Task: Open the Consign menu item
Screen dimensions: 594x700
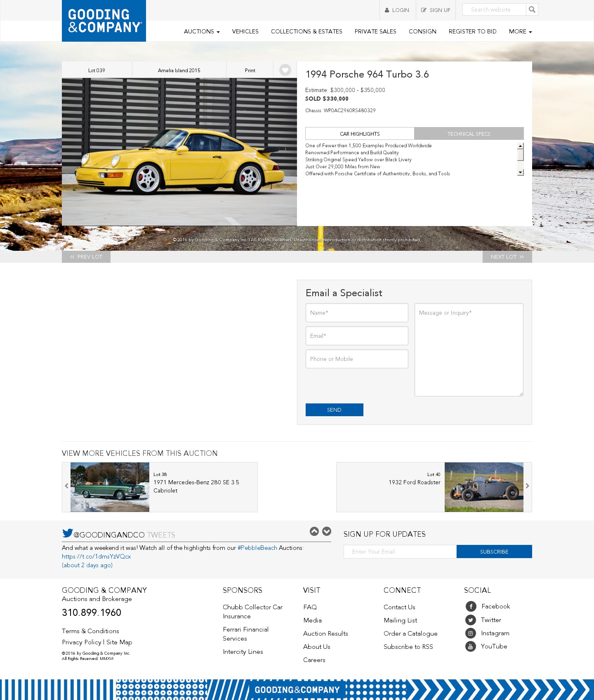Action: 422,31
